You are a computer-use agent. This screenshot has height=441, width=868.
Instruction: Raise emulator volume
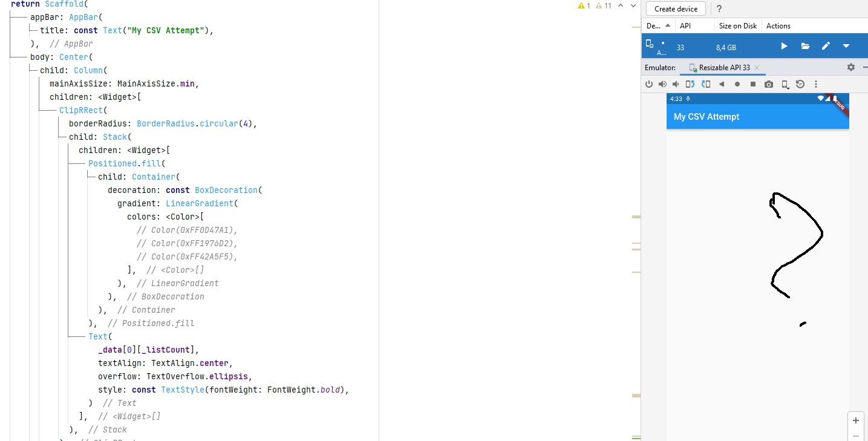point(662,84)
